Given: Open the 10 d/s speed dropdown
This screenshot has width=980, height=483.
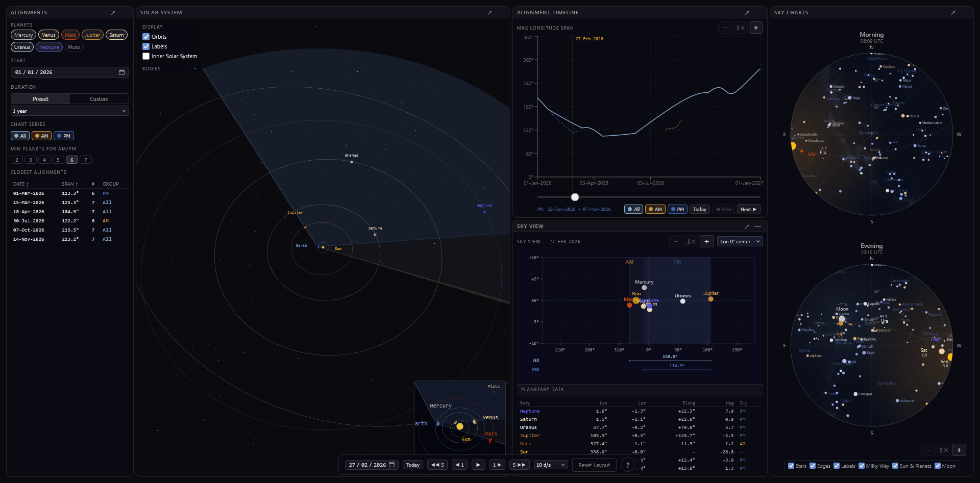Looking at the screenshot, I should coord(550,465).
